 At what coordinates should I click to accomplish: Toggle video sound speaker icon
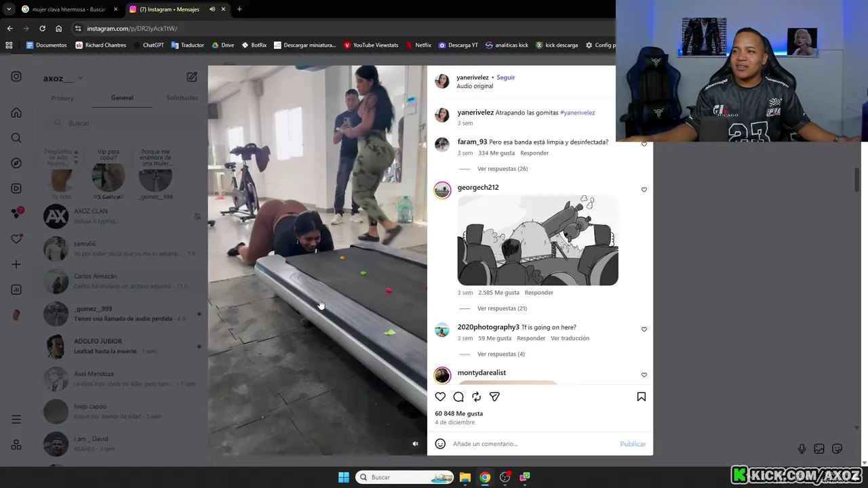coord(416,444)
